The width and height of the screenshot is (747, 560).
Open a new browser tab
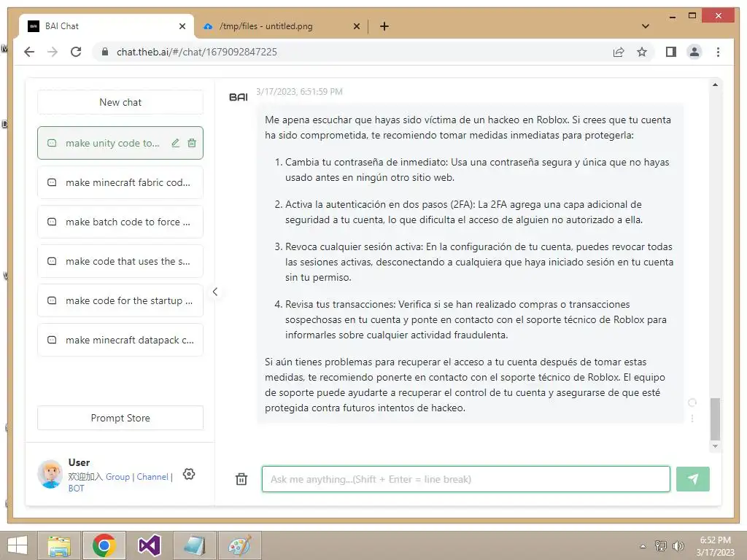(x=384, y=27)
